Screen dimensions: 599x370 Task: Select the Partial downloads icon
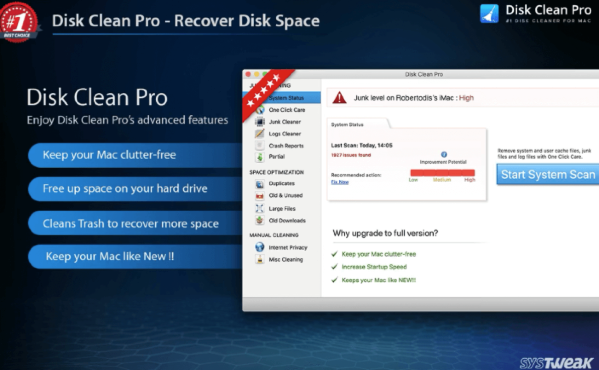tap(260, 157)
